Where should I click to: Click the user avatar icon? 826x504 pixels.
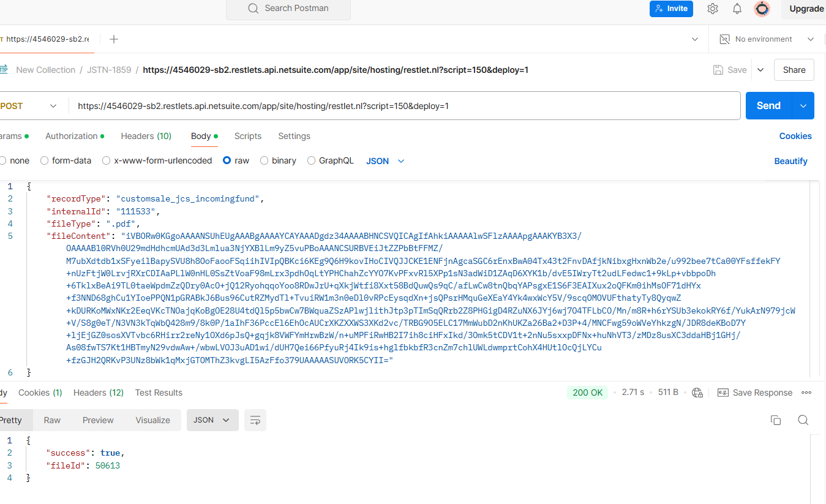click(762, 9)
